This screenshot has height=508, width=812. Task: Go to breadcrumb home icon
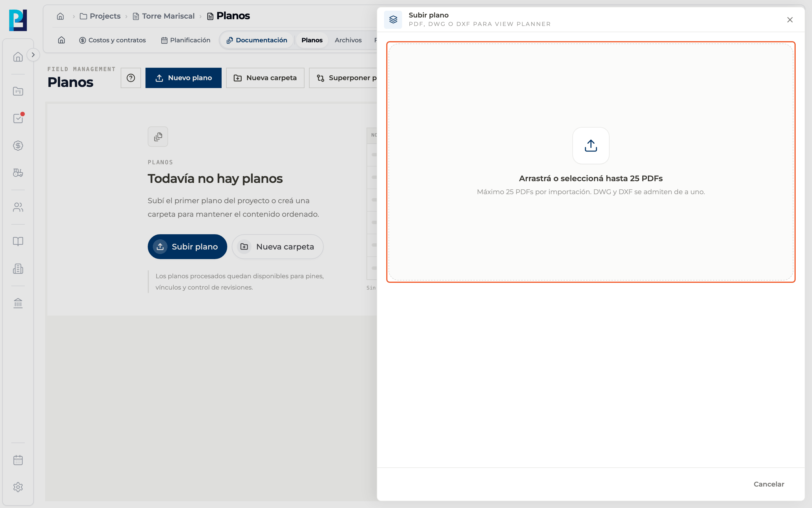60,16
